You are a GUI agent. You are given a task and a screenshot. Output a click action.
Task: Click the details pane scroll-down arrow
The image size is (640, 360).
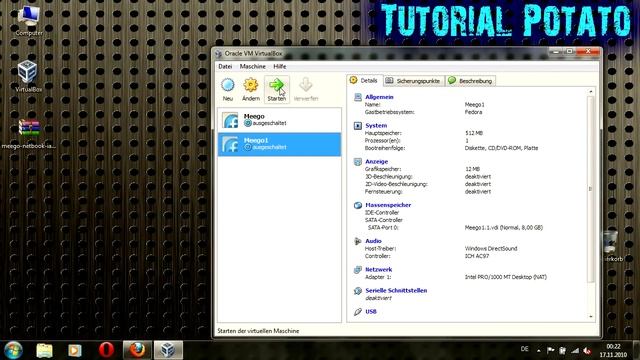point(591,317)
